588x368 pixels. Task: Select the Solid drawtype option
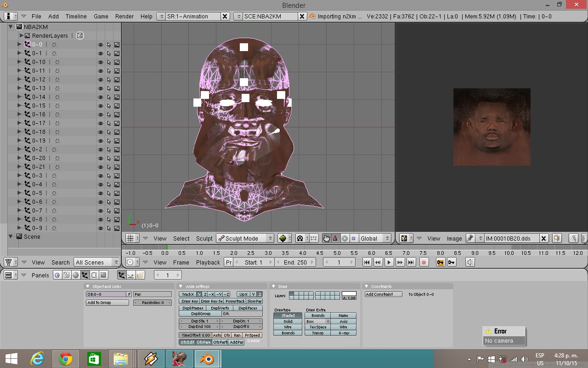point(288,322)
